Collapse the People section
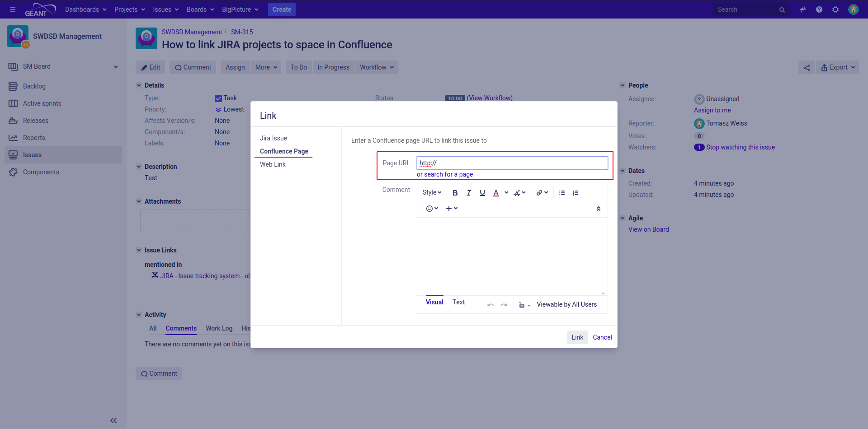Screen dimensions: 868x429 point(623,85)
